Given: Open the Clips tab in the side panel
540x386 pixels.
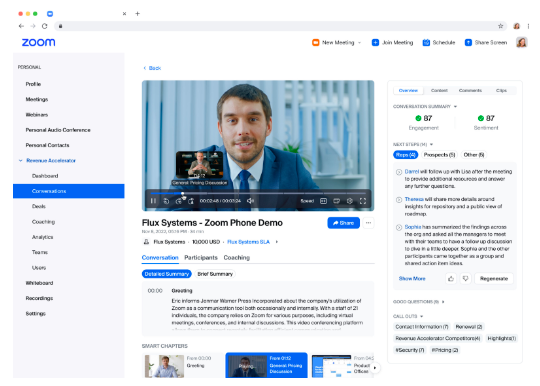Looking at the screenshot, I should [x=501, y=91].
